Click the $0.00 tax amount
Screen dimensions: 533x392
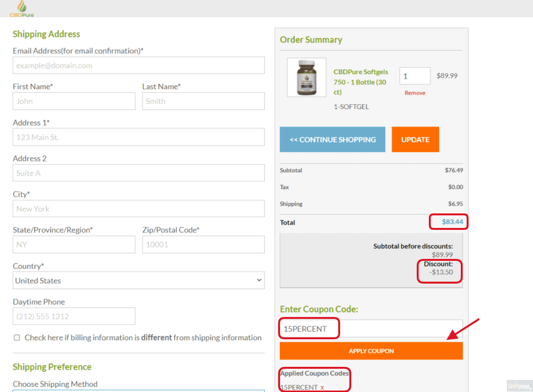(x=455, y=187)
